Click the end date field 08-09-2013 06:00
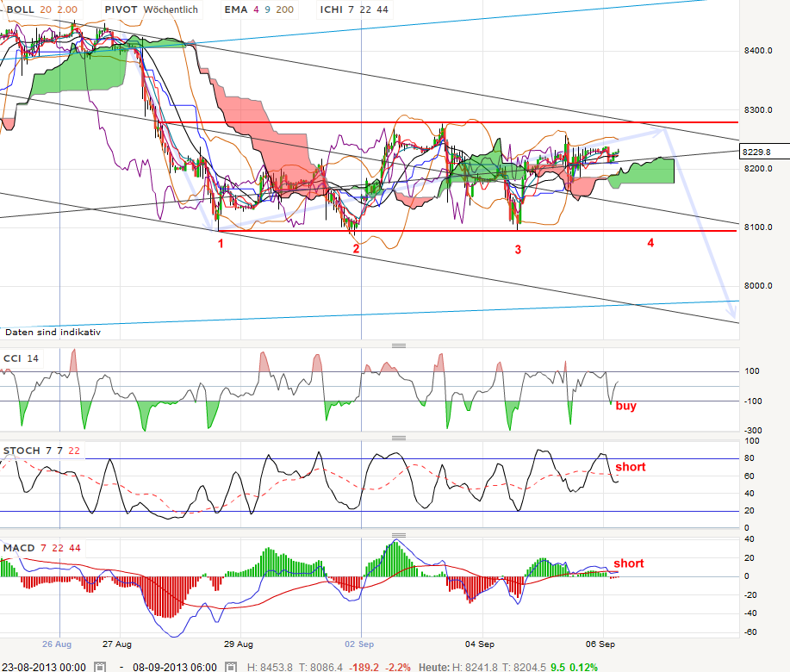 [x=175, y=667]
